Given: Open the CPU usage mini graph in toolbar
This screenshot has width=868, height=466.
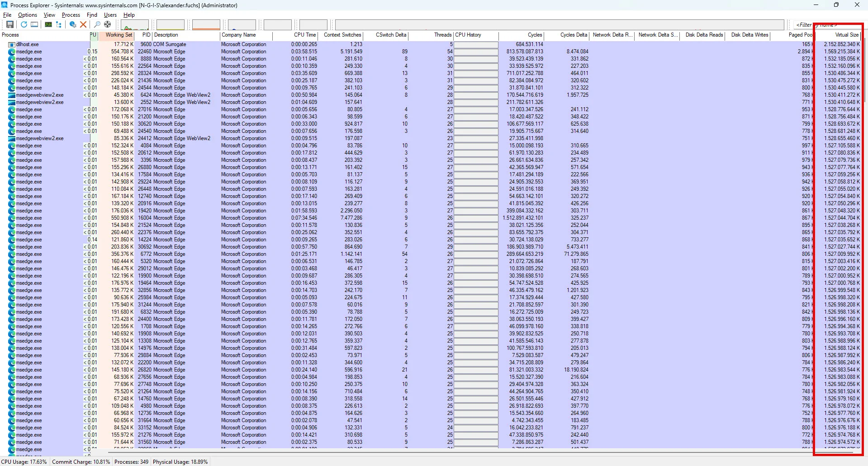Looking at the screenshot, I should [x=135, y=25].
